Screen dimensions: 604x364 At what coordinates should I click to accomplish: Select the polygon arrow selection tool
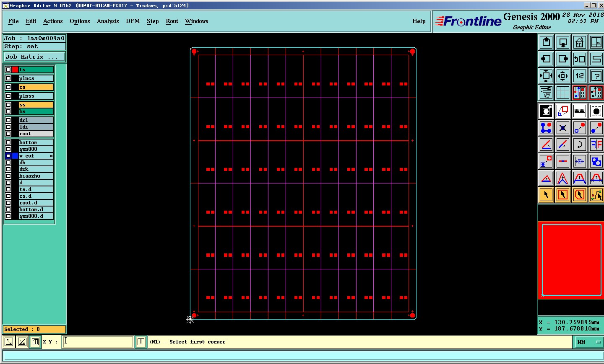coord(580,195)
